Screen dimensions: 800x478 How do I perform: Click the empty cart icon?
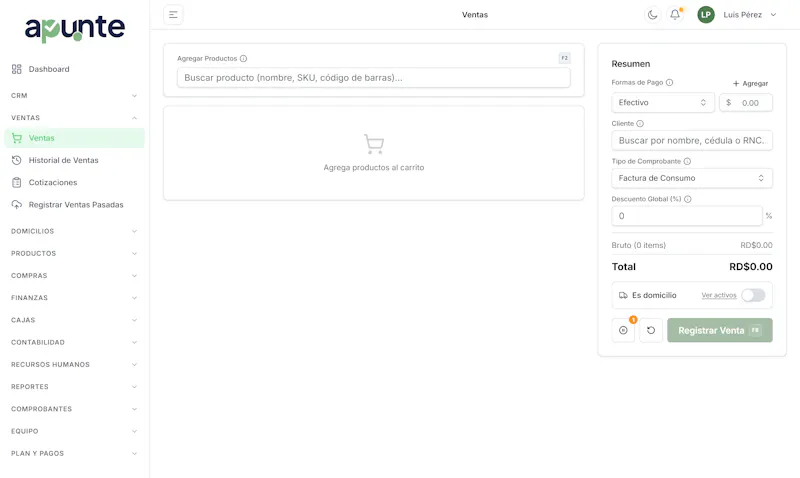click(x=374, y=144)
